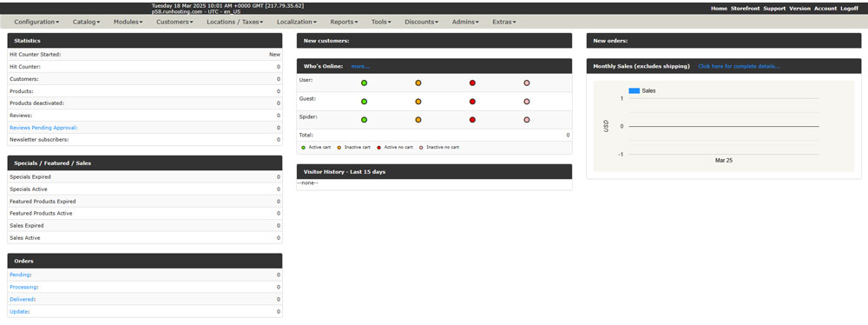Viewport: 868px width, 325px height.
Task: Click Spider row green active cart icon
Action: coord(365,120)
